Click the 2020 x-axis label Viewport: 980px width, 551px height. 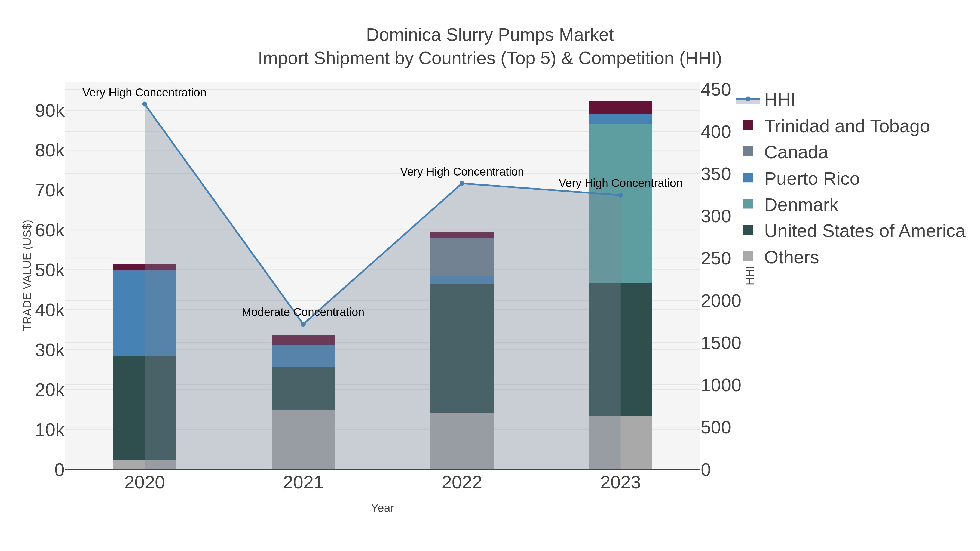coord(145,483)
